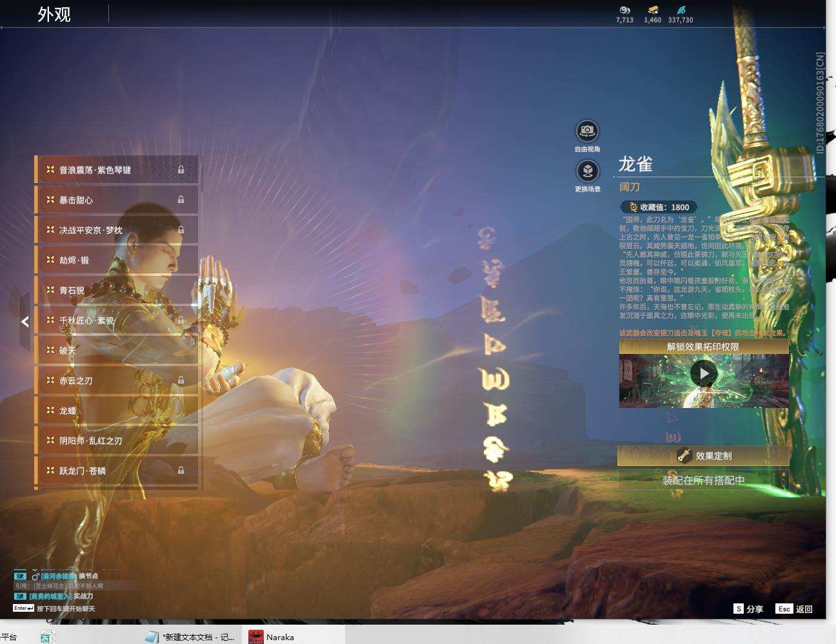Click the teal feather currency icon
Image resolution: width=836 pixels, height=644 pixels.
pos(681,10)
